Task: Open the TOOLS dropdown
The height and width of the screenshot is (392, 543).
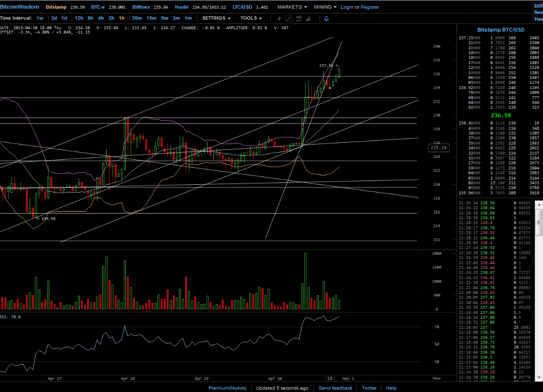Action: click(x=251, y=18)
